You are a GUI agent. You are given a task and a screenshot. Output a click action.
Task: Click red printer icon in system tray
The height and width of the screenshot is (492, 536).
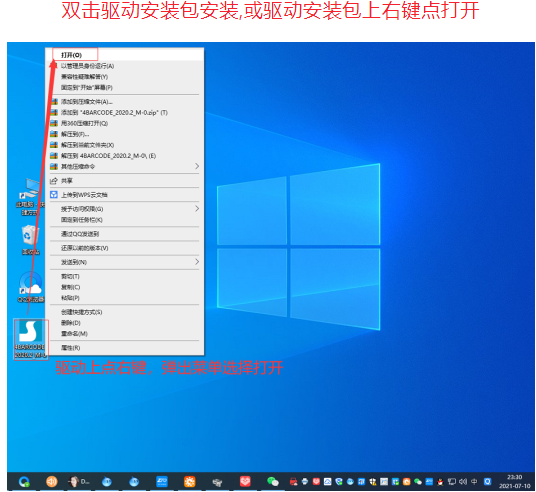[x=294, y=482]
